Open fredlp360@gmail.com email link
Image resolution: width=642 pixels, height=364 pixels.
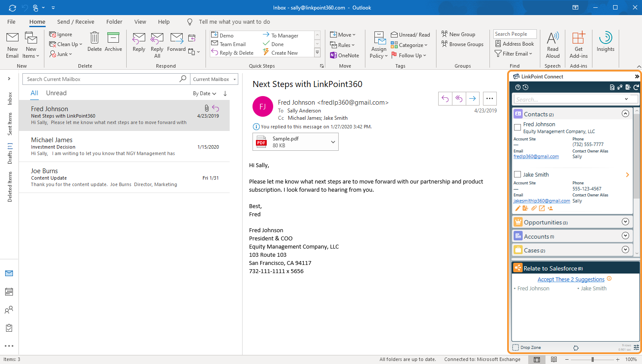point(536,156)
